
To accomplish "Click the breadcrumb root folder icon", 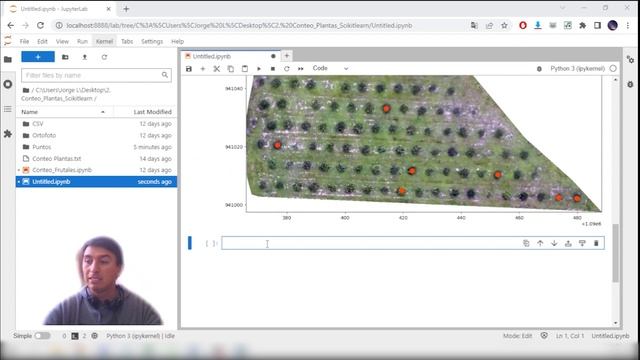I will (x=26, y=90).
